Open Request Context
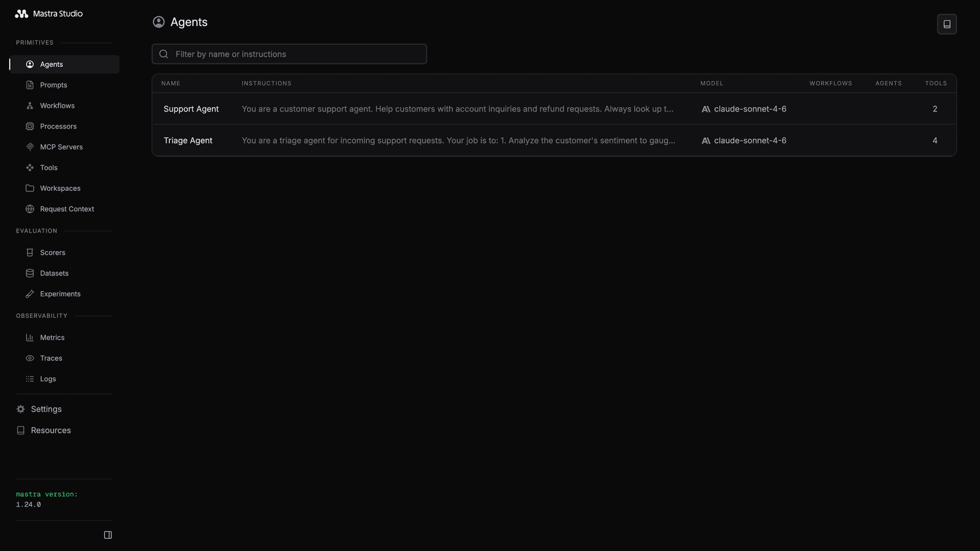The height and width of the screenshot is (551, 980). click(67, 209)
